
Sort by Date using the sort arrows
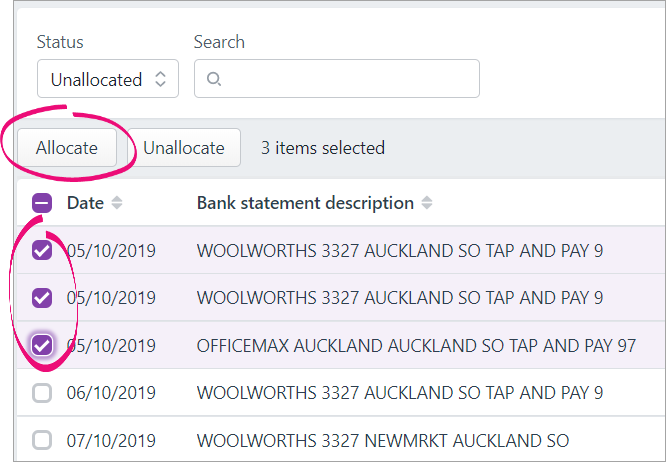point(117,203)
